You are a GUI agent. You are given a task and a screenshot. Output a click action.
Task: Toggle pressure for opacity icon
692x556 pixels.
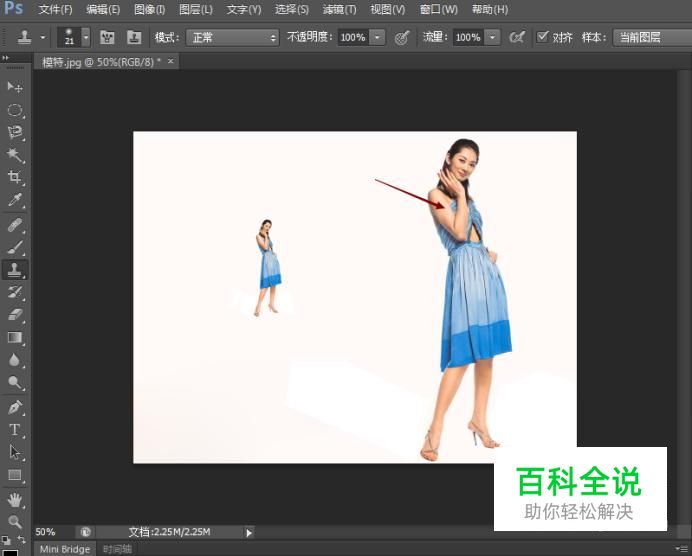[402, 38]
